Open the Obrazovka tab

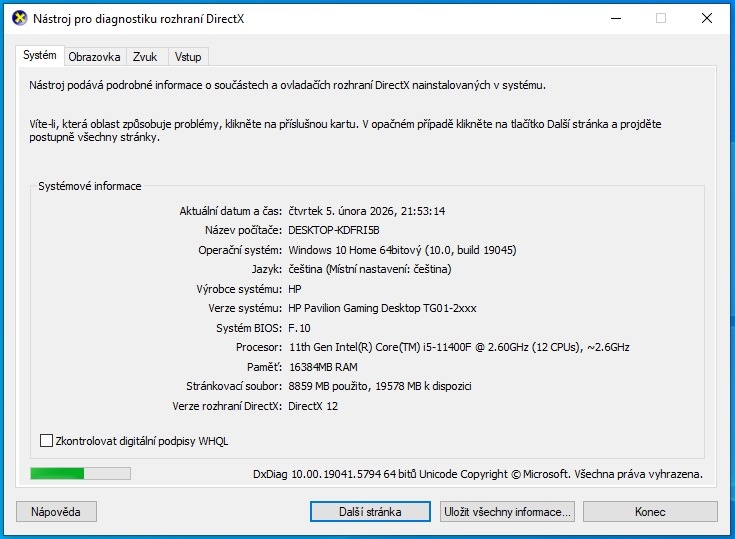click(95, 57)
